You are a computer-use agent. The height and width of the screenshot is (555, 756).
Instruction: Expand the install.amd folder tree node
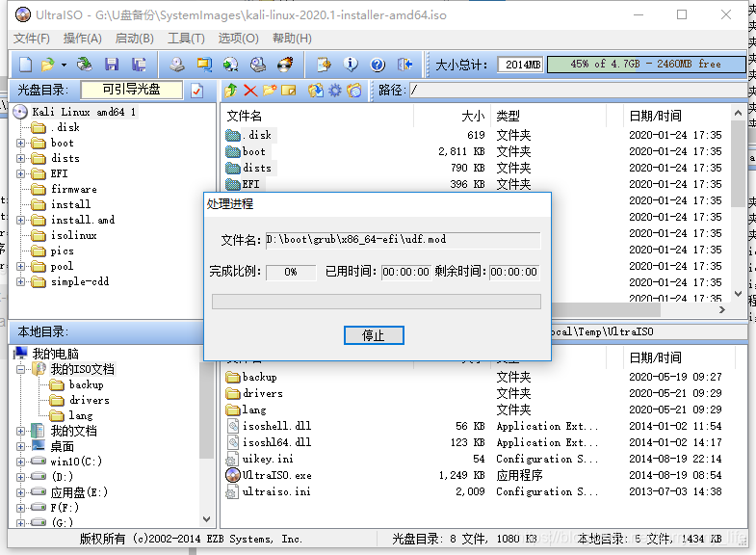coord(20,220)
